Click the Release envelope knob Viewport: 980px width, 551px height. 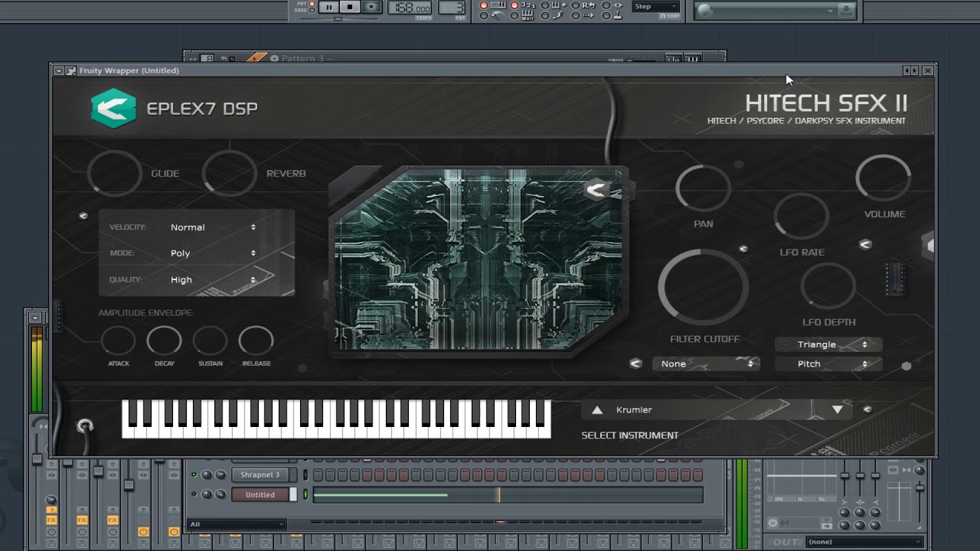(256, 341)
